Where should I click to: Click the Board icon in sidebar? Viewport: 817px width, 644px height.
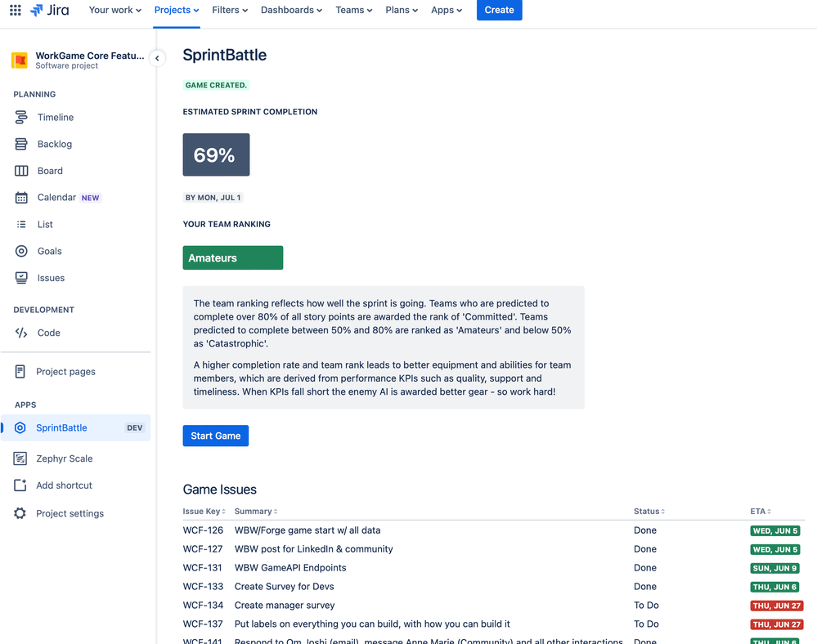[20, 171]
